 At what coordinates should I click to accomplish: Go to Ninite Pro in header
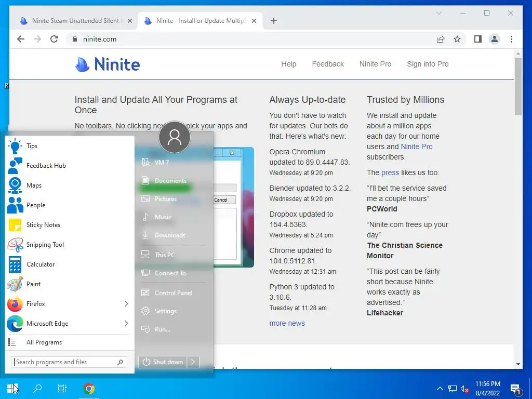point(375,64)
